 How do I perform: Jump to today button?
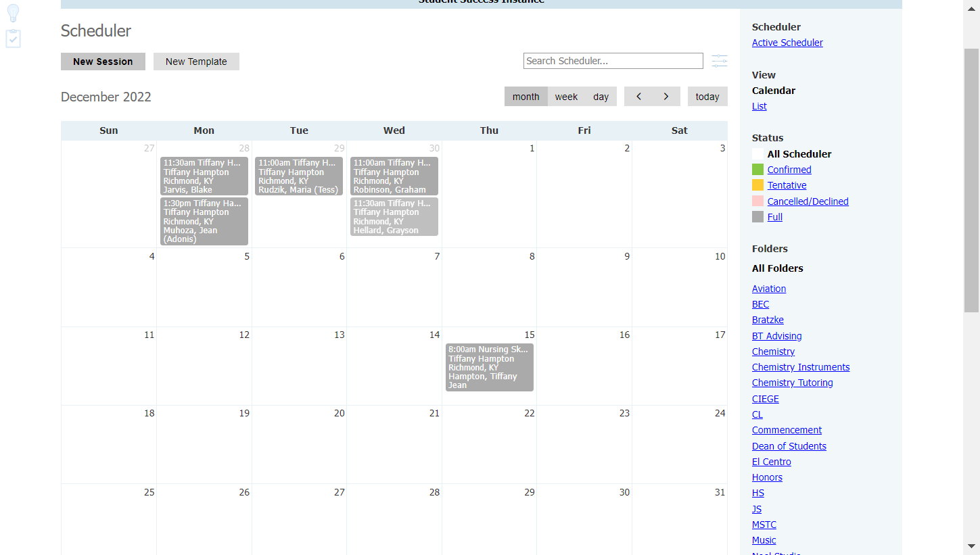point(707,97)
